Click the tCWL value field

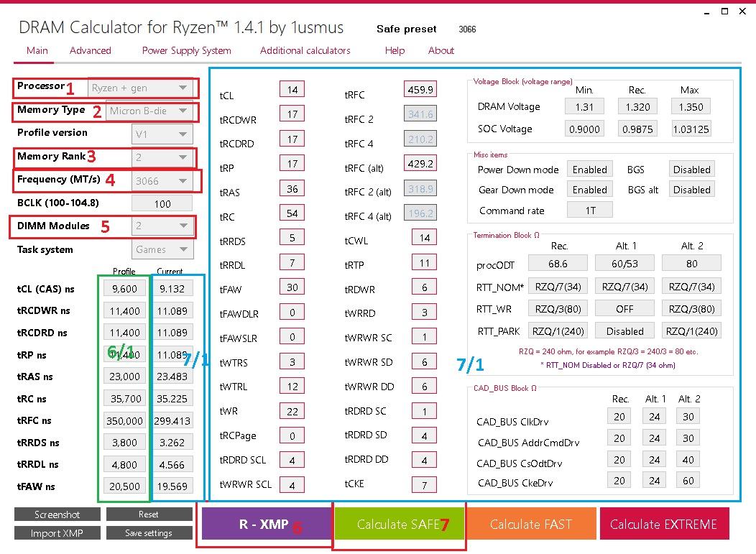pyautogui.click(x=424, y=237)
